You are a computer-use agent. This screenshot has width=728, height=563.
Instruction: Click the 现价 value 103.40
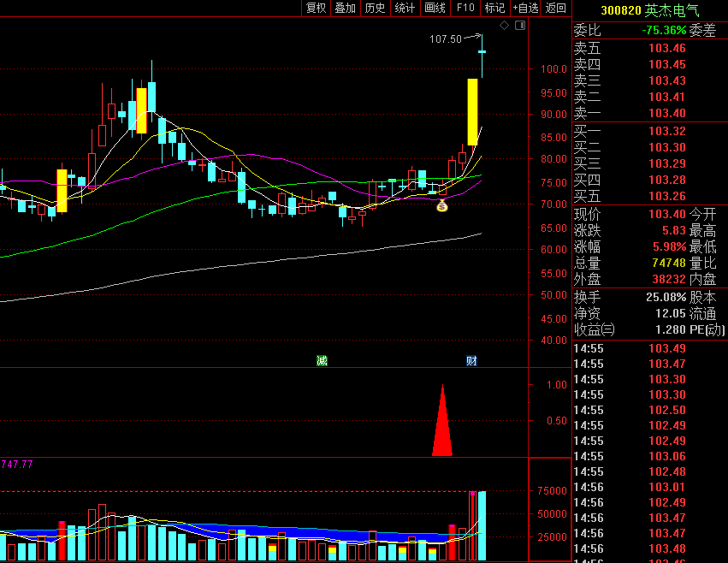[x=666, y=215]
